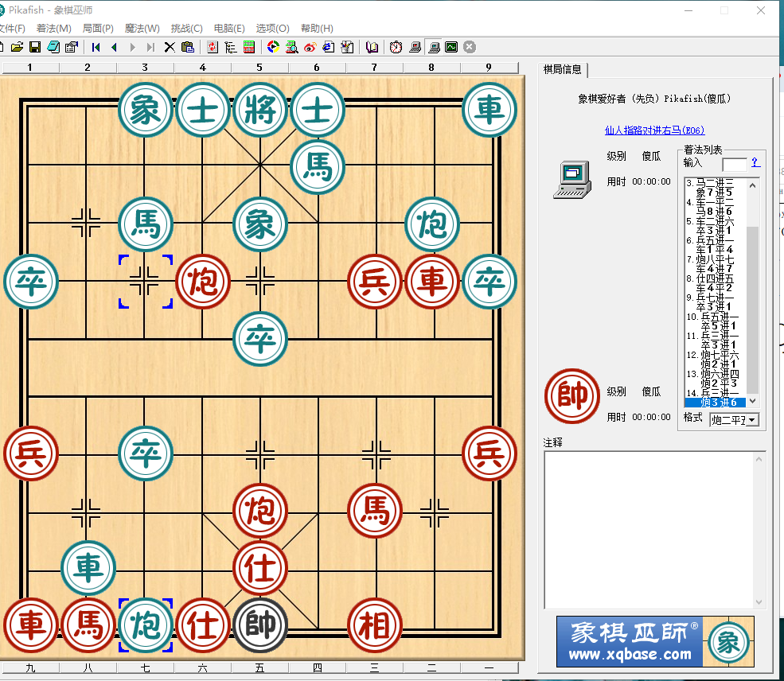The image size is (784, 681).
Task: Click the flip board icon
Action: click(x=213, y=47)
